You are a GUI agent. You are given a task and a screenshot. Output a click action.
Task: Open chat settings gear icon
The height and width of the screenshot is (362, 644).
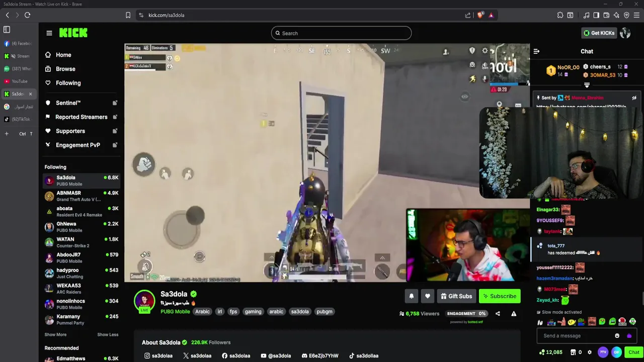(x=590, y=352)
